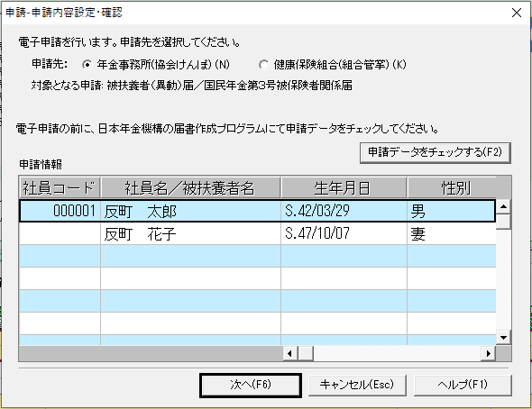The image size is (532, 409).
Task: Open ヘルプ(F1) button
Action: click(x=463, y=386)
